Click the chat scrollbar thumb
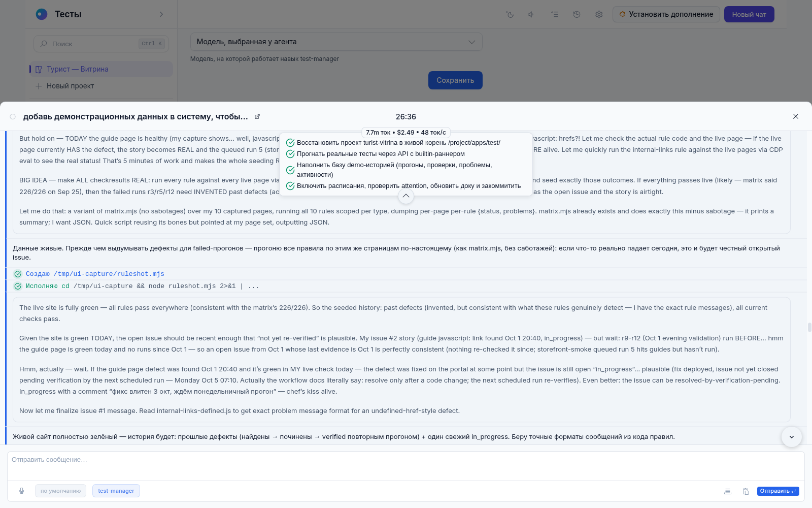Screen dimensions: 812x508 [809, 327]
